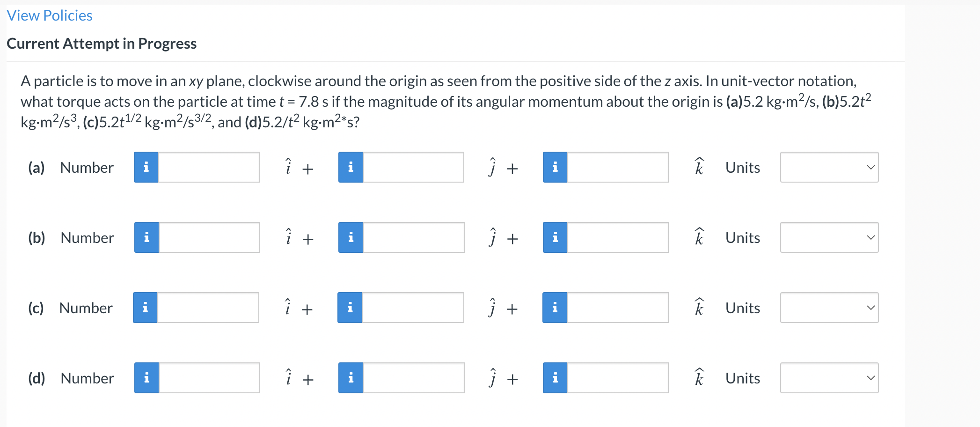Click the info icon for part (a) i-component
Image resolution: width=980 pixels, height=427 pixels.
[x=146, y=167]
